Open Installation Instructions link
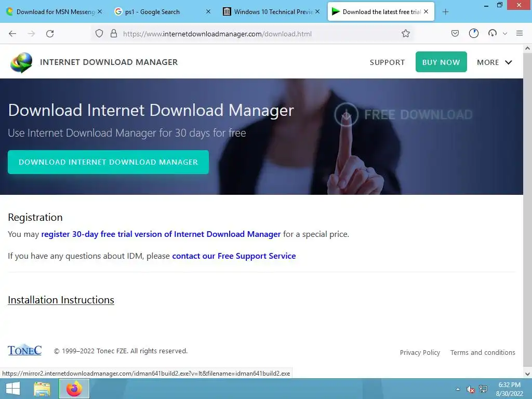 tap(61, 300)
